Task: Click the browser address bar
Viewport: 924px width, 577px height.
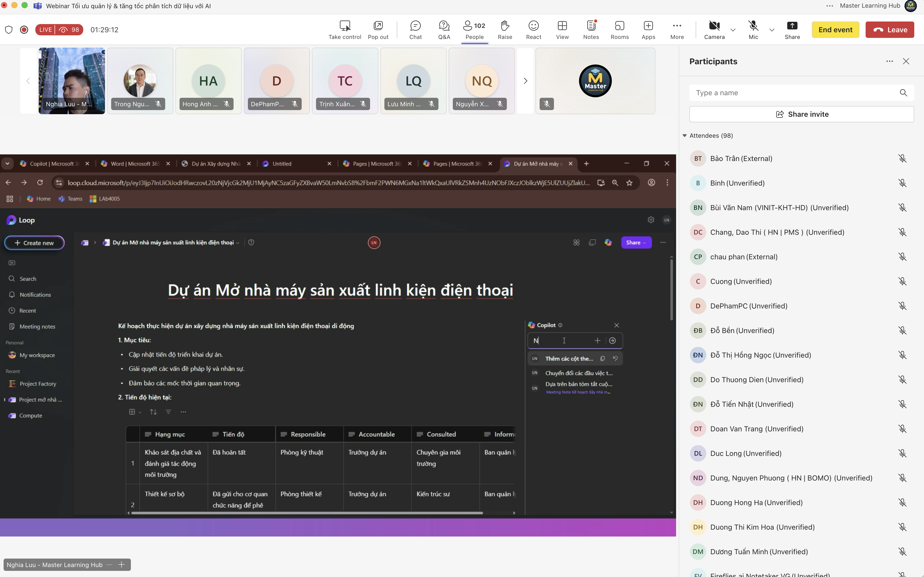Action: (x=328, y=183)
